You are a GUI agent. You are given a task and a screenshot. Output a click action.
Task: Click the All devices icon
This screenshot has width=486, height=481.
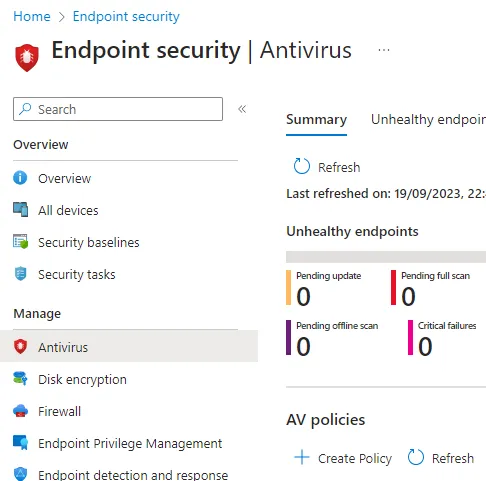pos(20,210)
